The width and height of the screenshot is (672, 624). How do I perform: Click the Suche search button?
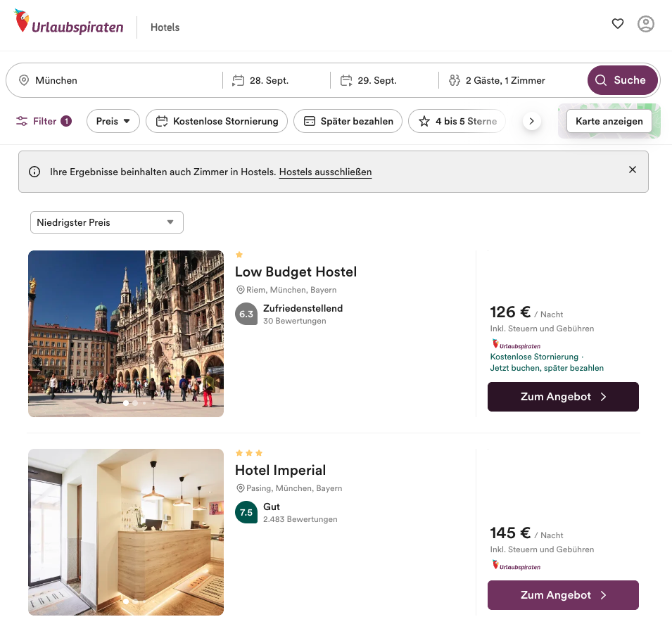point(622,80)
